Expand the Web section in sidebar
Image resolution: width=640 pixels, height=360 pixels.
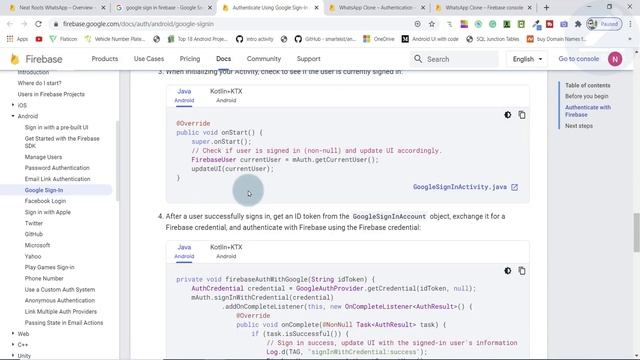(13, 334)
